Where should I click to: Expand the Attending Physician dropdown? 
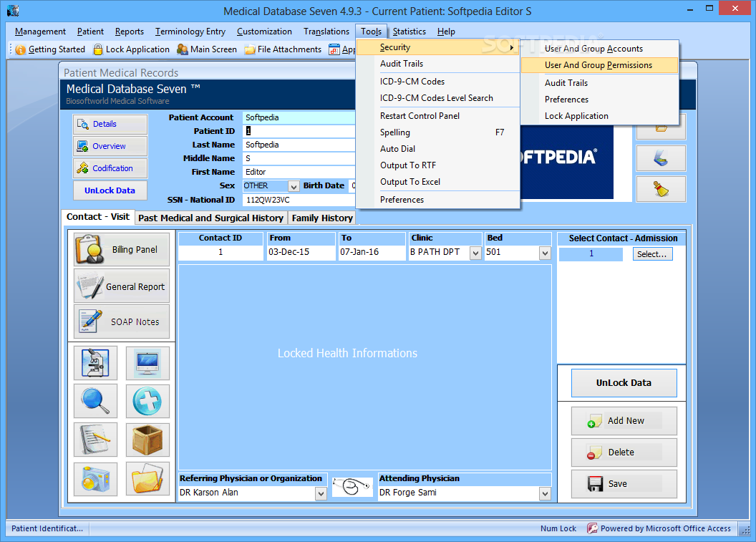tap(545, 493)
